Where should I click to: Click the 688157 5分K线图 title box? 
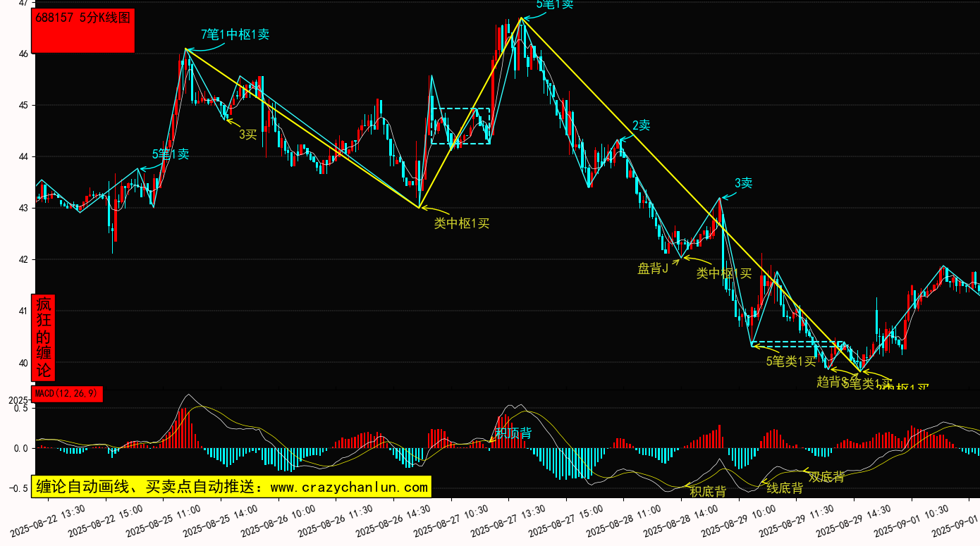83,30
